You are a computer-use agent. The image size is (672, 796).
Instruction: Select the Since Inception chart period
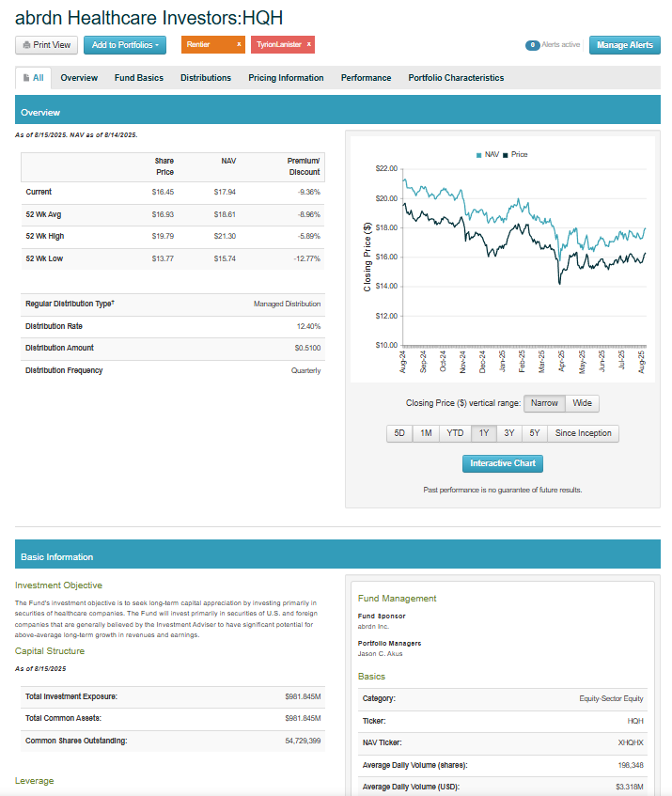tap(583, 433)
